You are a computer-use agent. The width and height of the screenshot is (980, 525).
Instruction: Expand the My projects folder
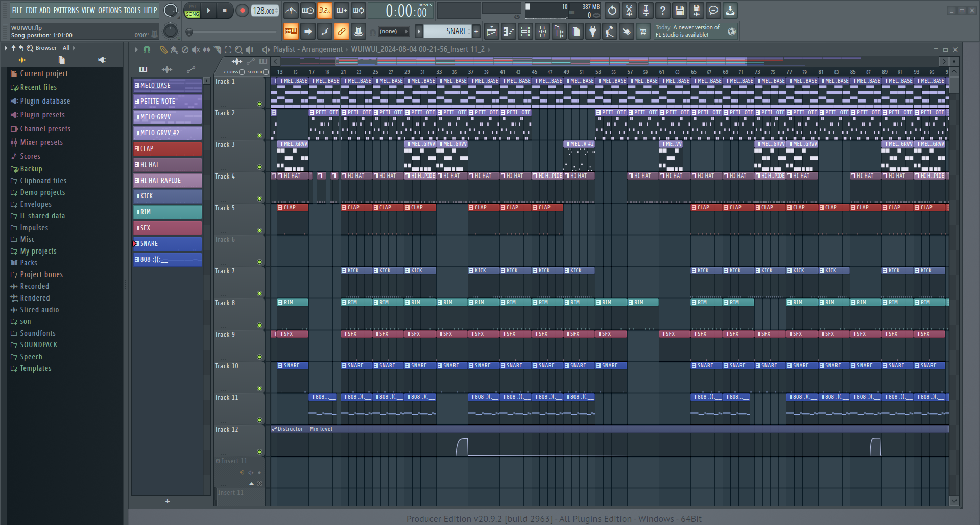[38, 251]
